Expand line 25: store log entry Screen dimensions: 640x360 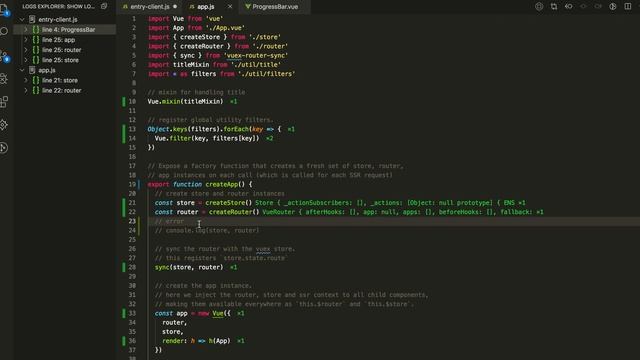click(26, 60)
